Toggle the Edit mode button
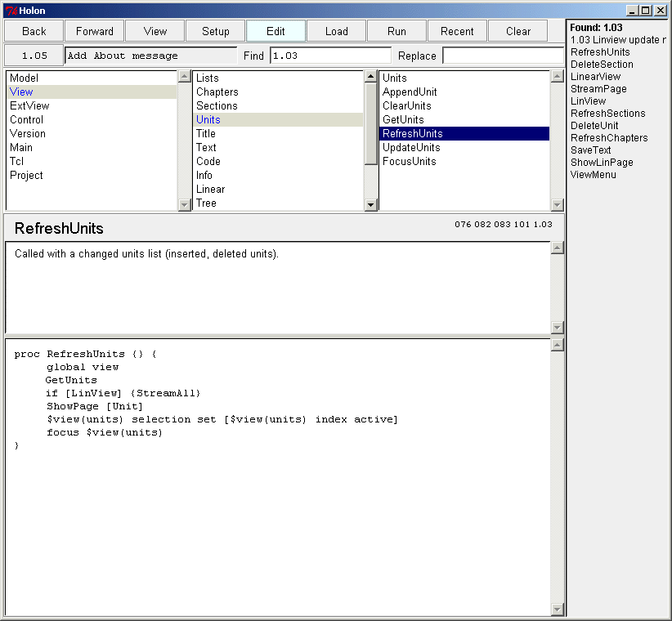This screenshot has width=672, height=621. 276,31
